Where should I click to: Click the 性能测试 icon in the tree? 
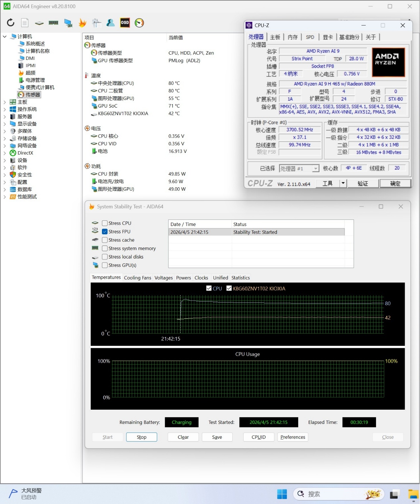pyautogui.click(x=13, y=197)
